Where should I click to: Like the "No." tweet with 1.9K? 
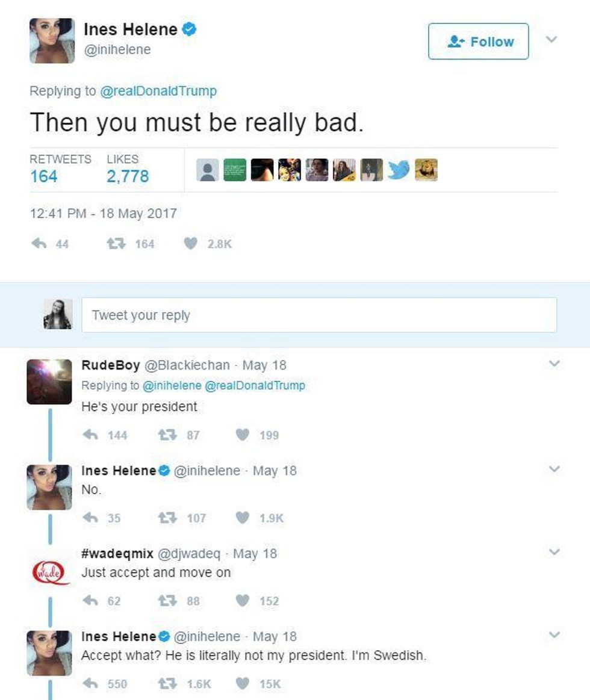(242, 518)
